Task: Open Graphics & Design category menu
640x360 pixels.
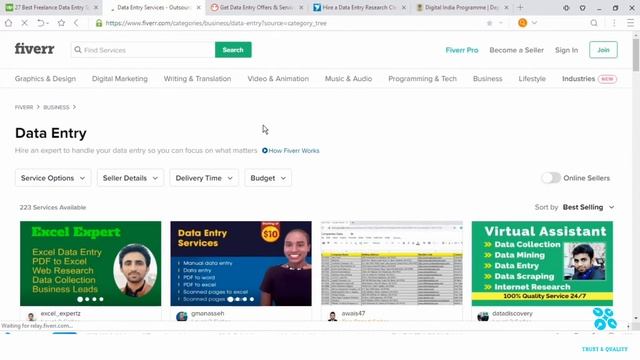Action: tap(45, 79)
